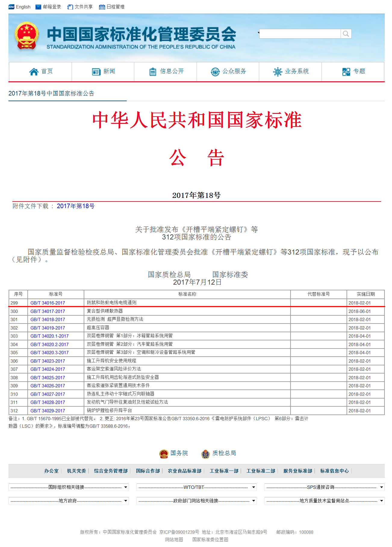Image resolution: width=392 pixels, height=547 pixels.
Task: Click the special topics (专题) puzzle icon
Action: click(346, 72)
